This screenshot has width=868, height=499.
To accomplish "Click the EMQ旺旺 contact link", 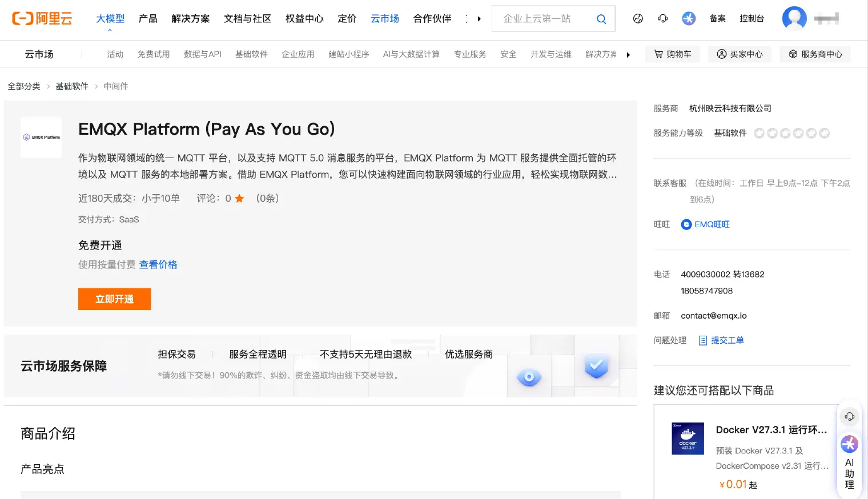I will (712, 224).
